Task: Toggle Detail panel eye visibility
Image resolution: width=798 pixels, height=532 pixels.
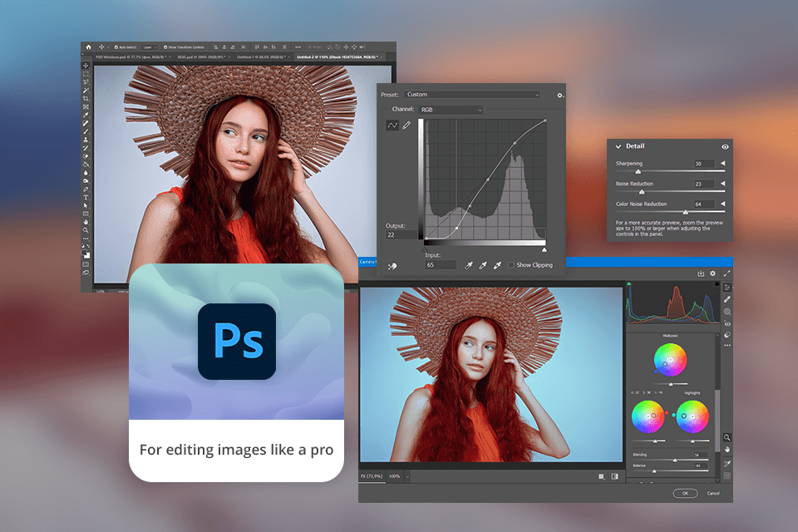Action: tap(725, 146)
